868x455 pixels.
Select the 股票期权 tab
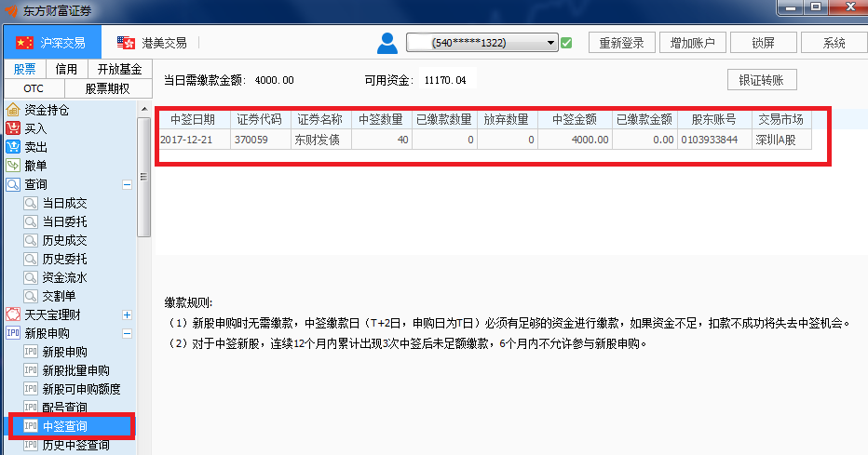coord(107,88)
